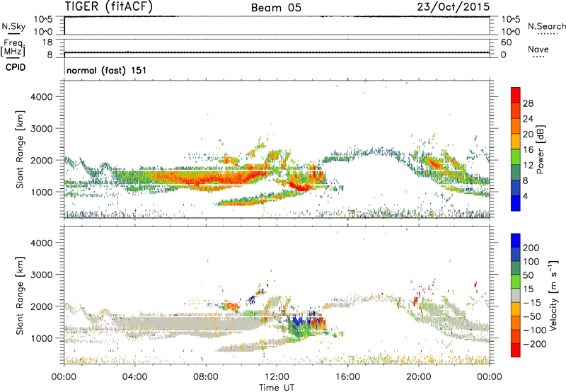Click the 16 label on power colorbar

click(x=528, y=150)
